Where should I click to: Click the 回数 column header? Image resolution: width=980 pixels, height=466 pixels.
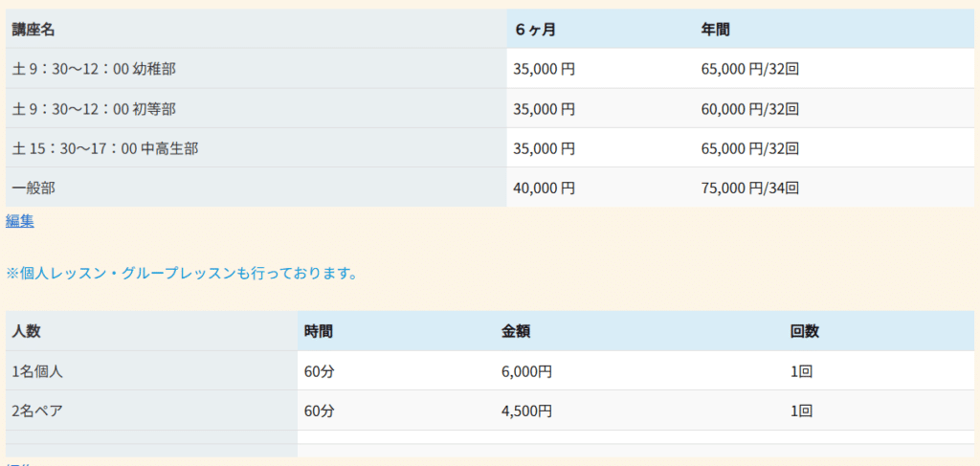(805, 332)
